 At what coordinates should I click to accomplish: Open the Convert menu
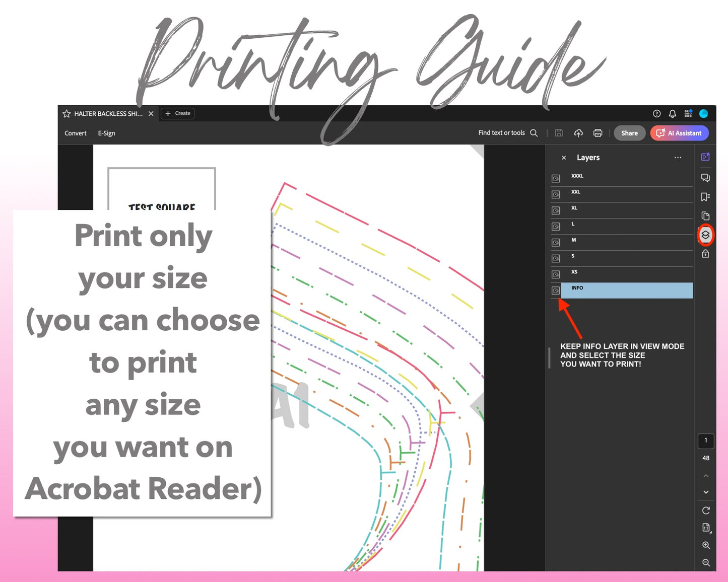tap(76, 133)
